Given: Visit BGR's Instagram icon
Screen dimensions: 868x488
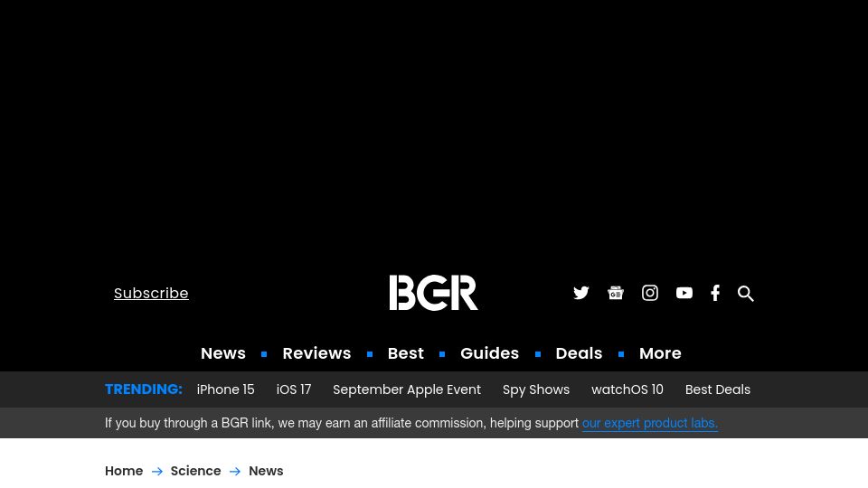Looking at the screenshot, I should (x=650, y=293).
